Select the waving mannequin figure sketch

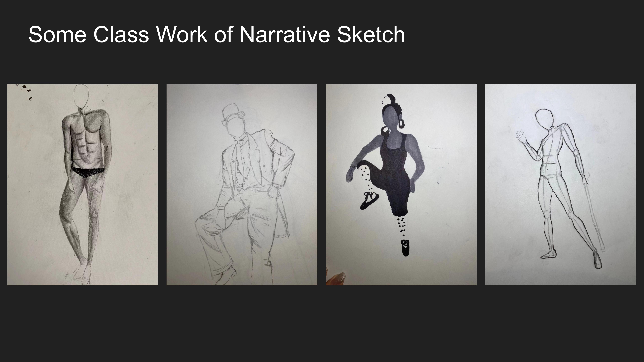(560, 185)
